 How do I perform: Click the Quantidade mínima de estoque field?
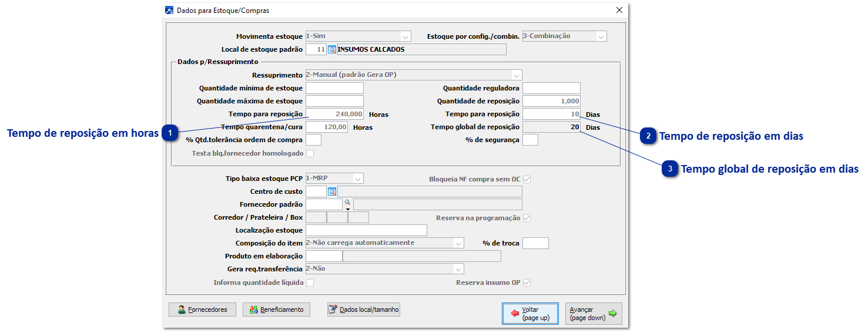coord(334,88)
